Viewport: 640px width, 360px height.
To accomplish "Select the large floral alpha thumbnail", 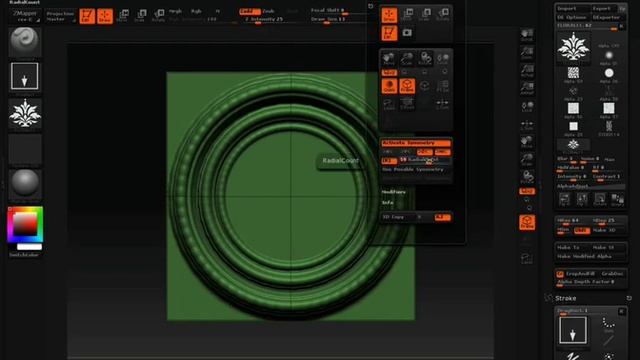I will [573, 48].
